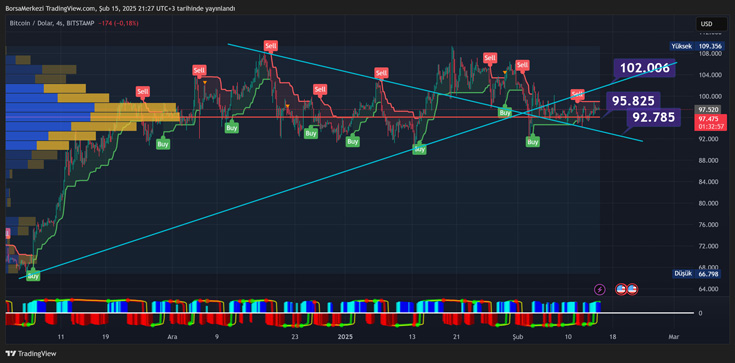Viewport: 735px width, 363px height.
Task: Click the 2025 date axis label
Action: point(345,337)
